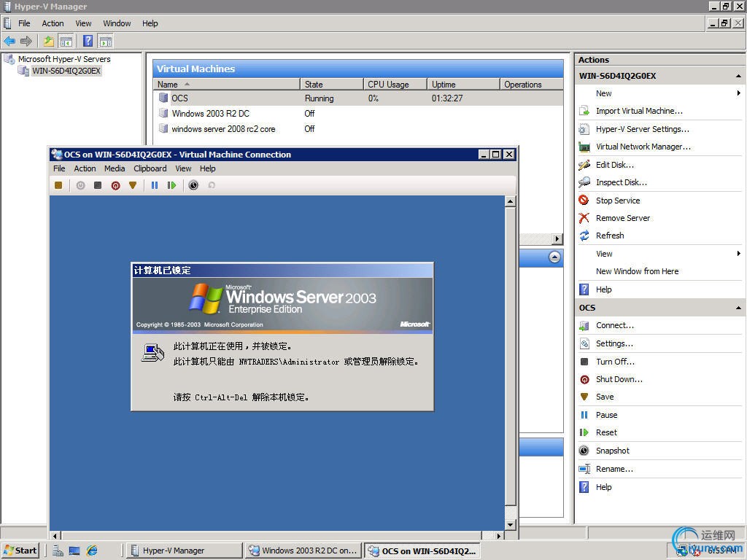Click the green Reset icon in VM toolbar
Viewport: 747px width, 560px height.
[x=171, y=185]
